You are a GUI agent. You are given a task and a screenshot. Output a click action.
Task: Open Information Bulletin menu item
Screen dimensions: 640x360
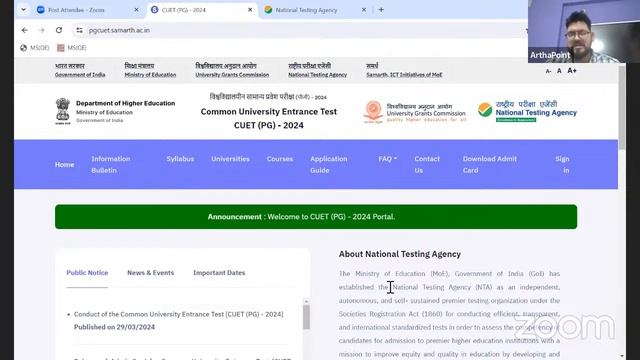(111, 164)
